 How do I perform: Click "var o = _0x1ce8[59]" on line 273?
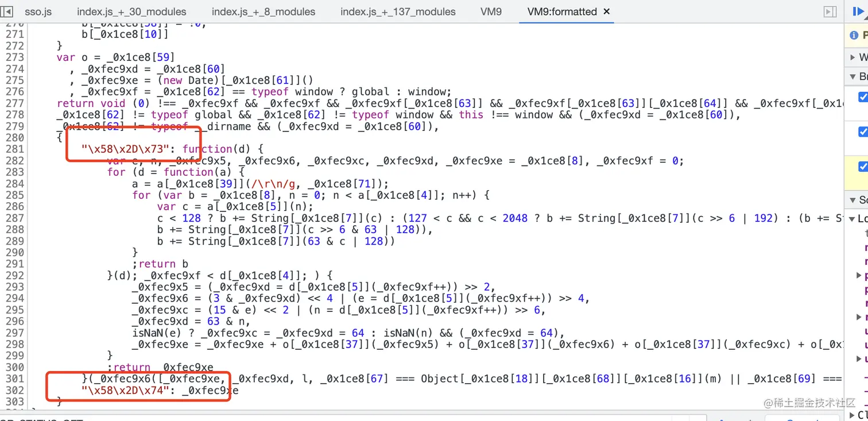point(115,57)
